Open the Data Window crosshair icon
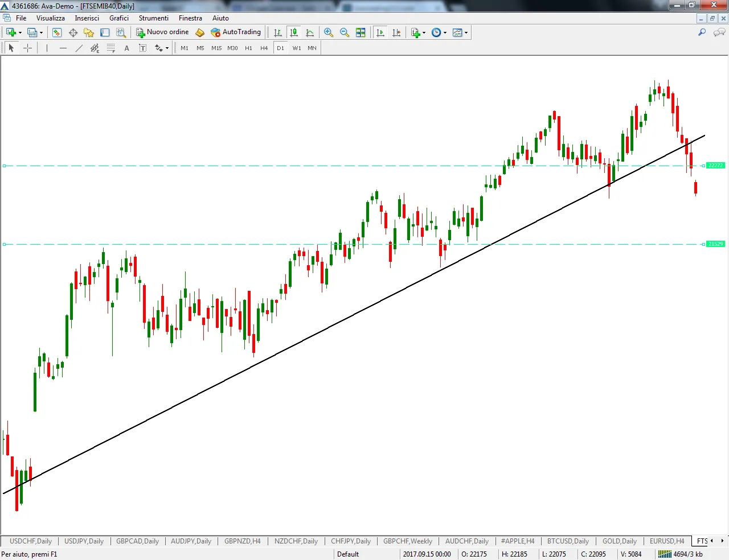729x560 pixels. coord(73,32)
